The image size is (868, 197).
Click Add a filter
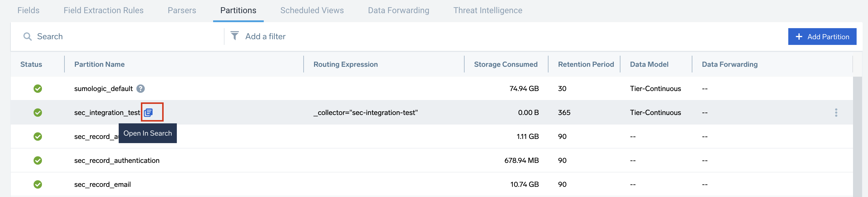pos(265,36)
